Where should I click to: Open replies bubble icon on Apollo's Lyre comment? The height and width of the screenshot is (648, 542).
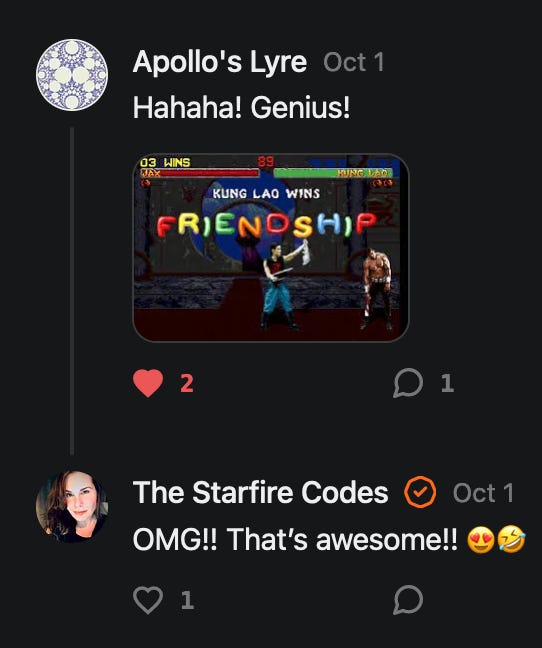coord(408,383)
